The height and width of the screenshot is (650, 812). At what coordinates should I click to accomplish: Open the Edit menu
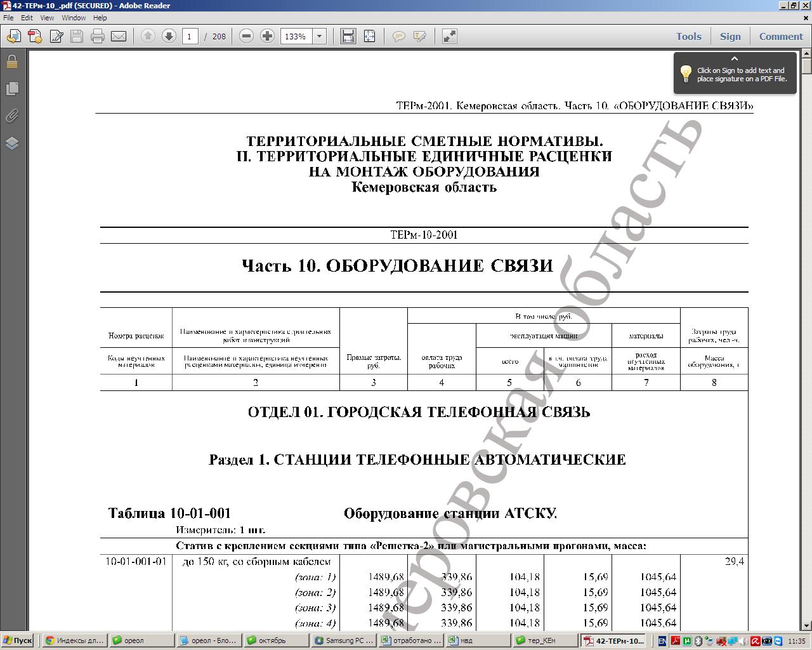point(27,18)
